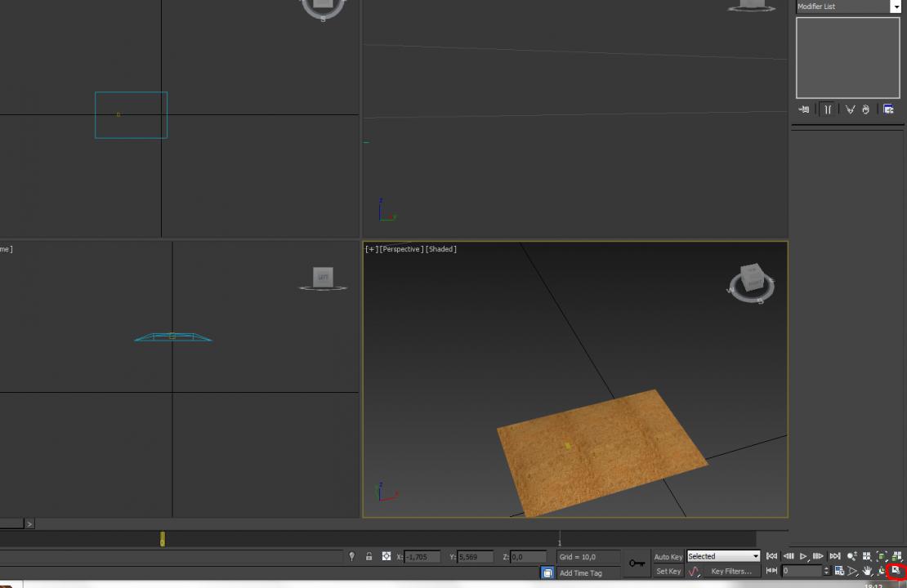Click Remove Modifier from stack icon
Viewport: 907px width, 588px height.
click(x=865, y=109)
